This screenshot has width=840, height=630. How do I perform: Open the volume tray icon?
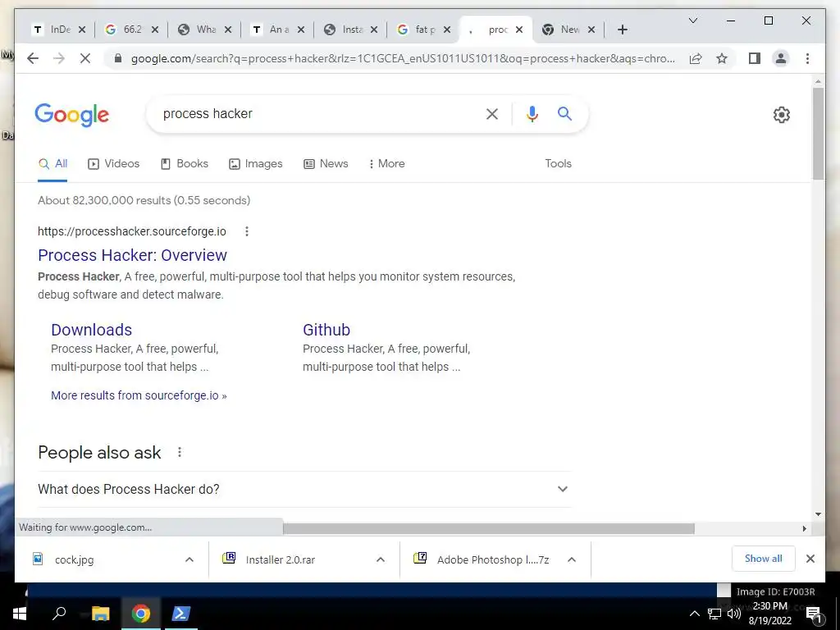pos(734,614)
